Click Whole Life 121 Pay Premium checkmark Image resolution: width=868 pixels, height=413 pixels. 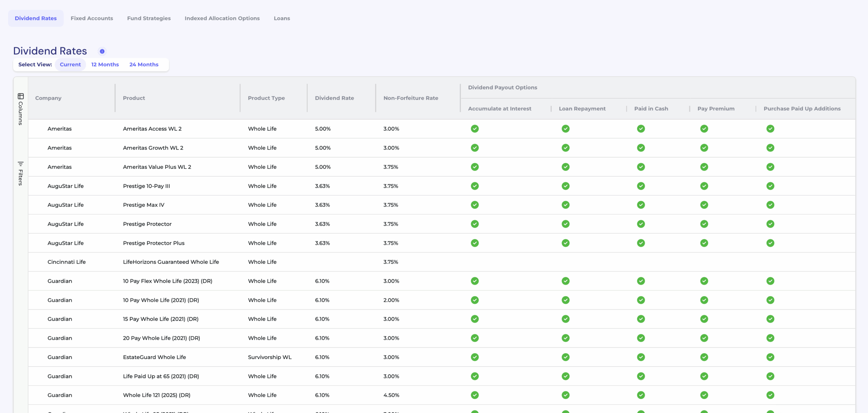704,395
